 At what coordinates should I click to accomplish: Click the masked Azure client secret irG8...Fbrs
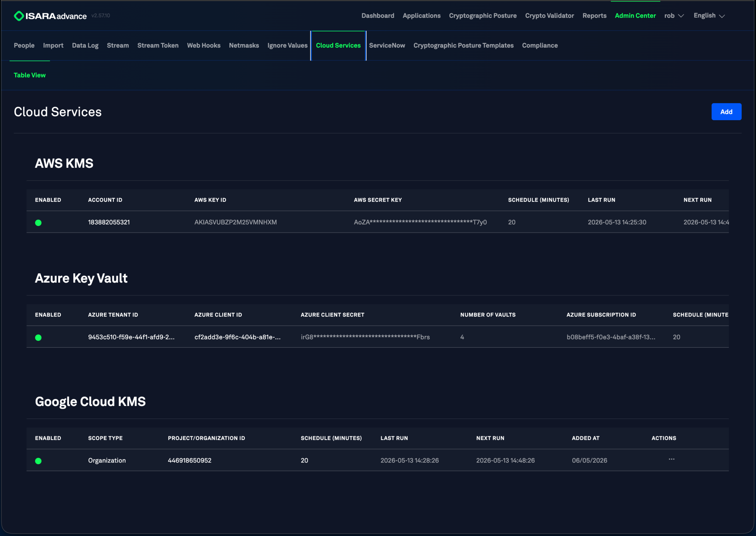click(365, 337)
